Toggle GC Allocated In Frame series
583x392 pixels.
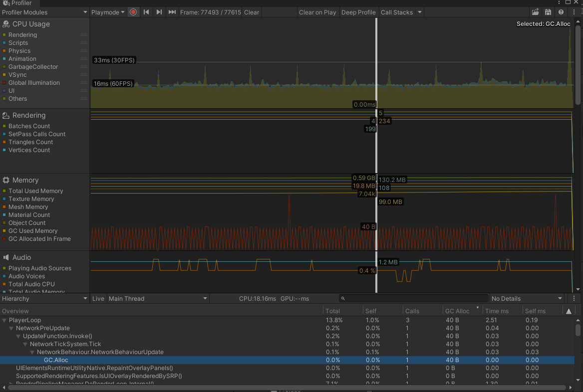pos(4,239)
